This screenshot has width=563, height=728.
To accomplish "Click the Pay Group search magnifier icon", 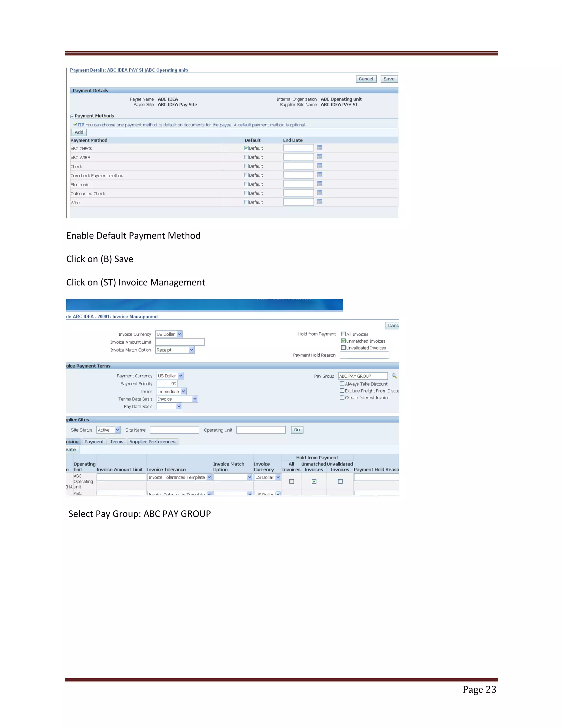I will click(394, 376).
